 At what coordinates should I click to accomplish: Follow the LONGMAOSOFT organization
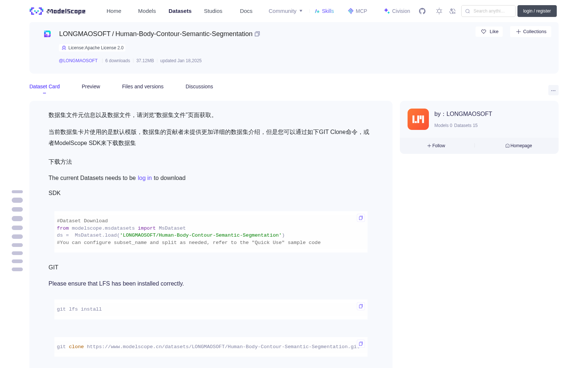[436, 146]
